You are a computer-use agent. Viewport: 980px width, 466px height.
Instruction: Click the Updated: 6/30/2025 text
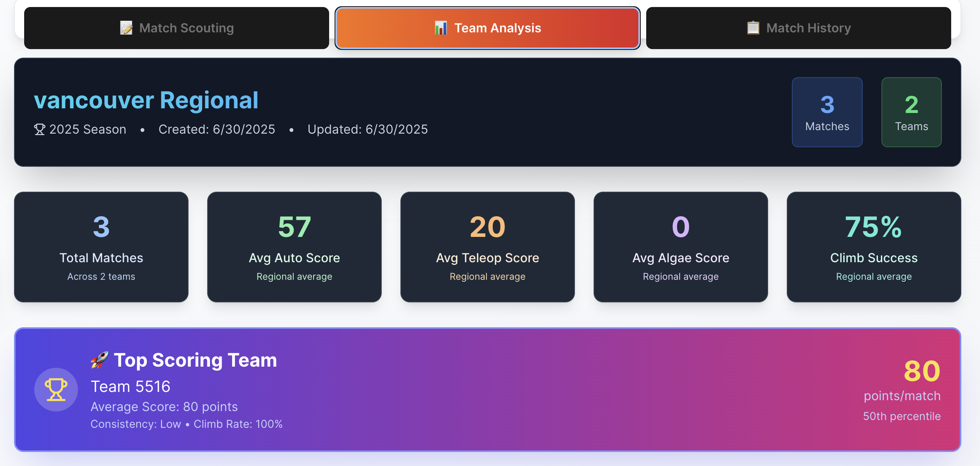tap(367, 129)
